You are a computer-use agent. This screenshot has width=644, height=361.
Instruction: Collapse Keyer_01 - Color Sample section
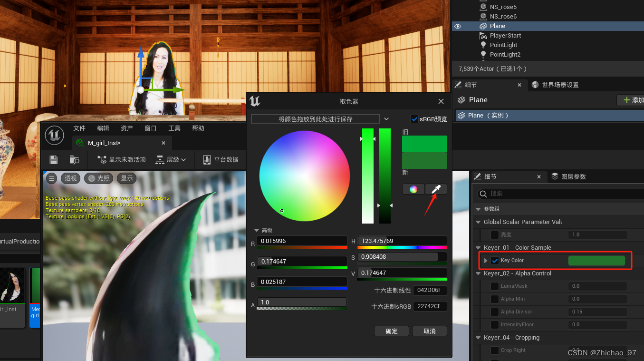[478, 248]
